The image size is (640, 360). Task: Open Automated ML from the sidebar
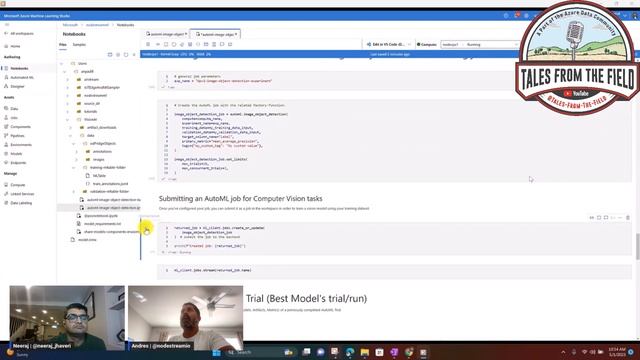tap(19, 77)
